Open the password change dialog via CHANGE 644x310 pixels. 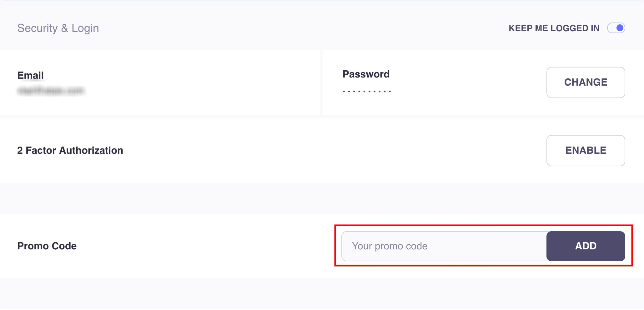(585, 82)
